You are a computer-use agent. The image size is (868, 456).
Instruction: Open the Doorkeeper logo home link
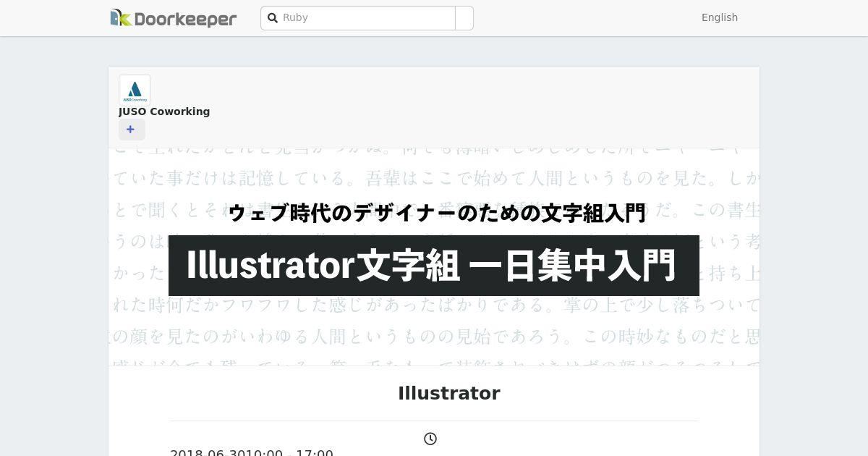[174, 18]
